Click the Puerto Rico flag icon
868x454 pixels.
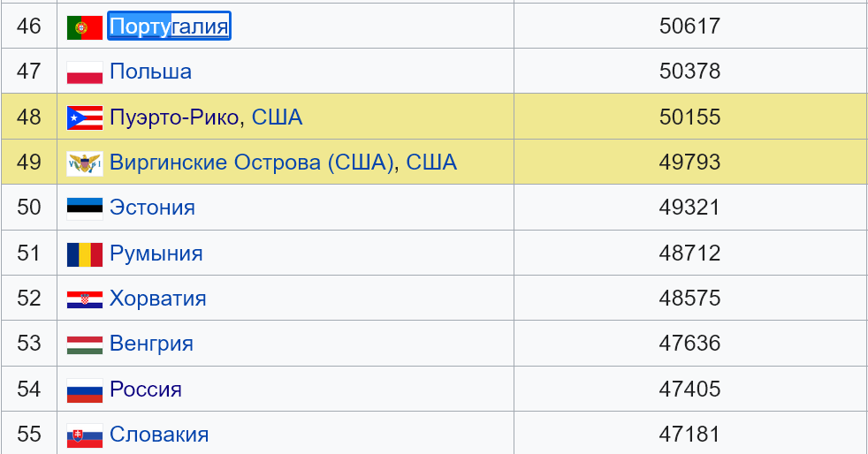[x=85, y=117]
